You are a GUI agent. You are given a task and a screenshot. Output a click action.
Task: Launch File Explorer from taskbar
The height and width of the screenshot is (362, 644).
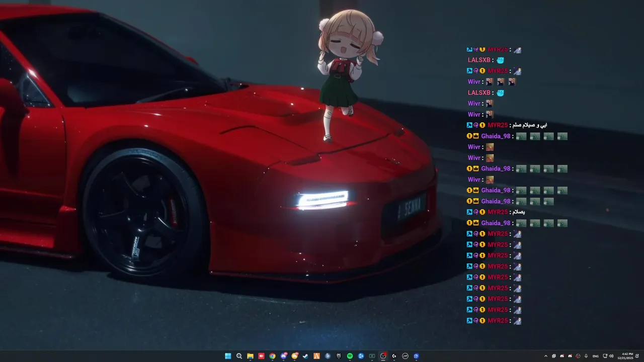(250, 356)
